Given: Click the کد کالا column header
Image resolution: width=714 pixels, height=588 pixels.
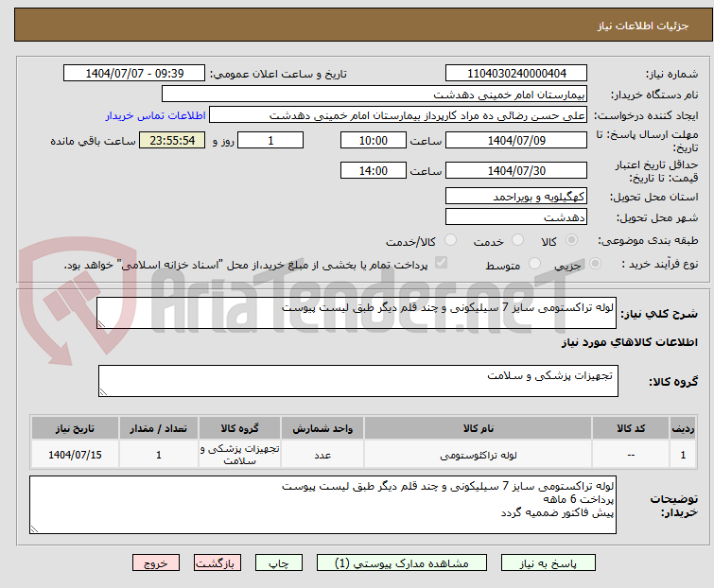Looking at the screenshot, I should coord(631,428).
